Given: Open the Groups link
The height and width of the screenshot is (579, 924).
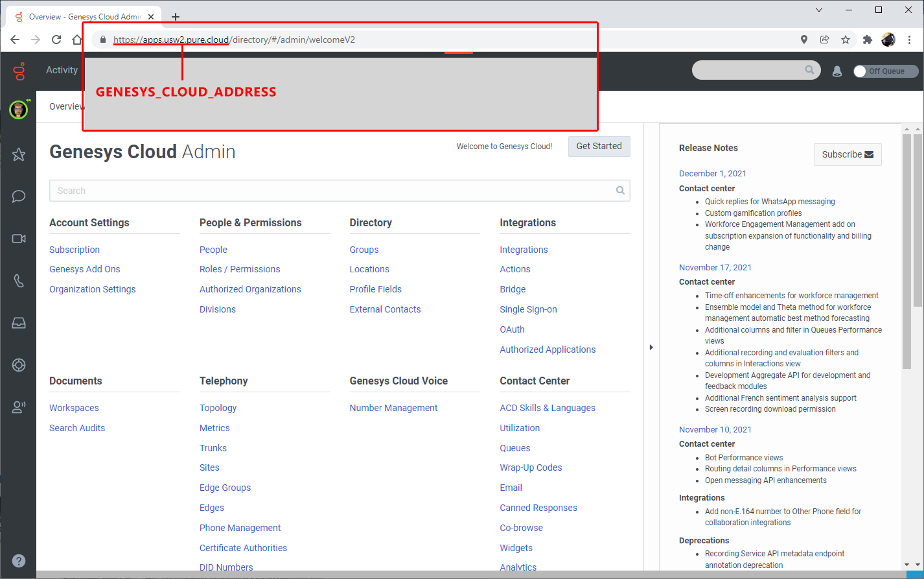Looking at the screenshot, I should click(x=364, y=250).
